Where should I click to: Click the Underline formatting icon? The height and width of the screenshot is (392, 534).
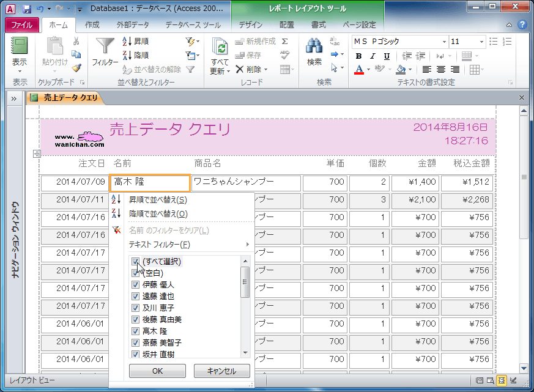(387, 56)
